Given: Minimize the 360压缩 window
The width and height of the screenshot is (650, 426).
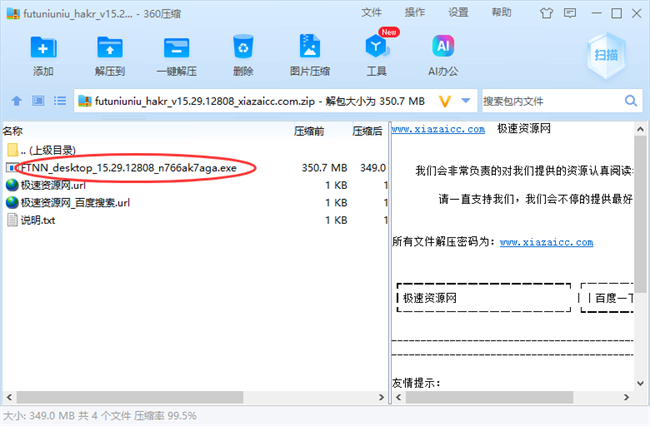Looking at the screenshot, I should [x=597, y=13].
